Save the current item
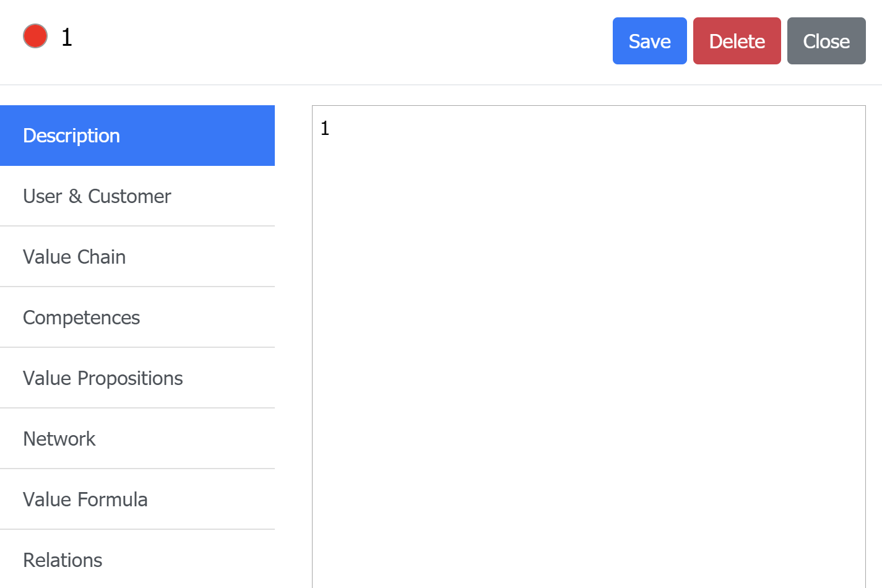Screen dimensions: 882x588 [649, 41]
